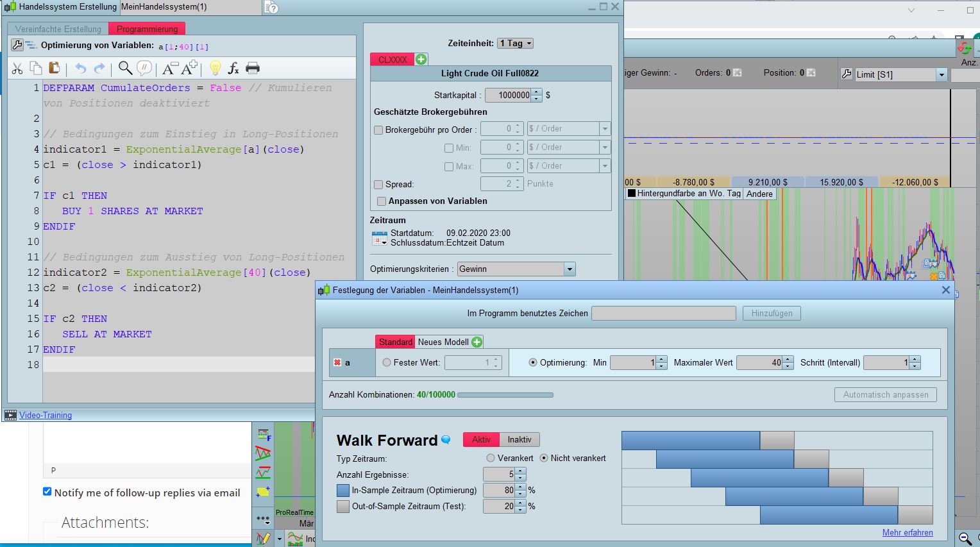Check Anpassen von Variablen

(382, 201)
